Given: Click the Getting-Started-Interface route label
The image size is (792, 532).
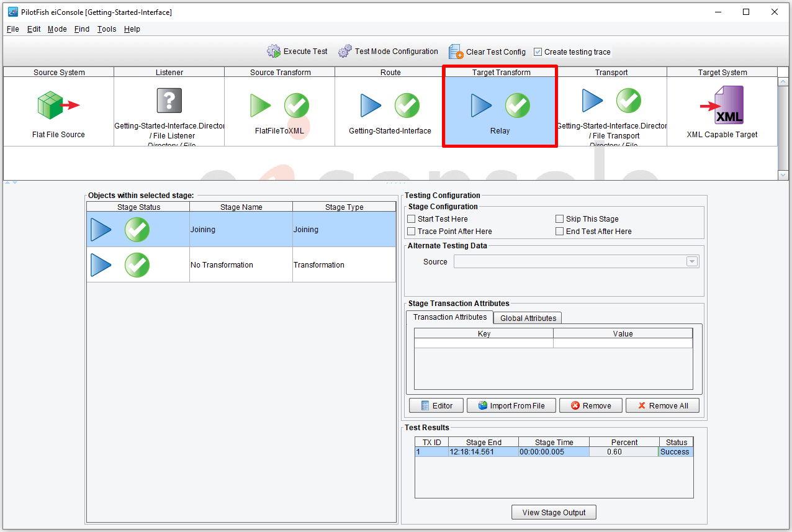Looking at the screenshot, I should [x=390, y=131].
